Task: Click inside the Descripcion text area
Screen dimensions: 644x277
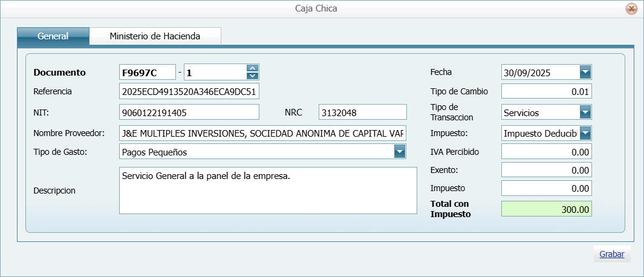Action: [x=268, y=191]
